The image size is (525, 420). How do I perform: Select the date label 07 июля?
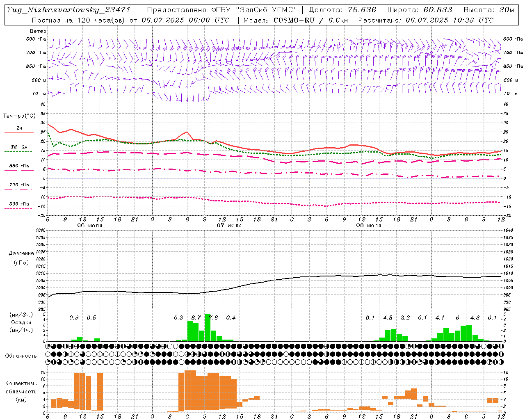click(229, 226)
